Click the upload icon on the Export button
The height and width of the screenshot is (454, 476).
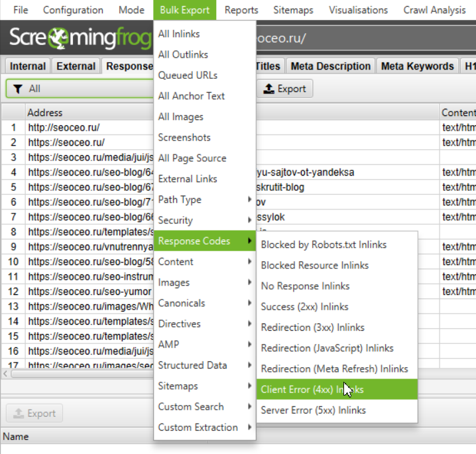pyautogui.click(x=268, y=89)
